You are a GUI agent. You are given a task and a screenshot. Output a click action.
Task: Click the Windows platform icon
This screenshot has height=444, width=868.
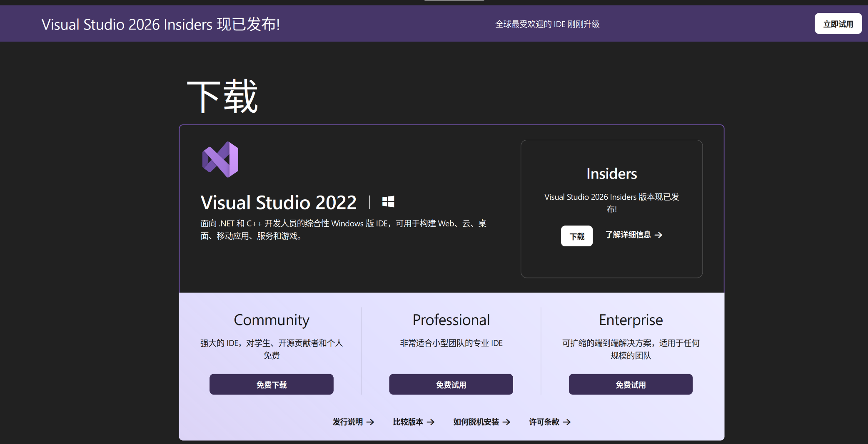point(388,202)
